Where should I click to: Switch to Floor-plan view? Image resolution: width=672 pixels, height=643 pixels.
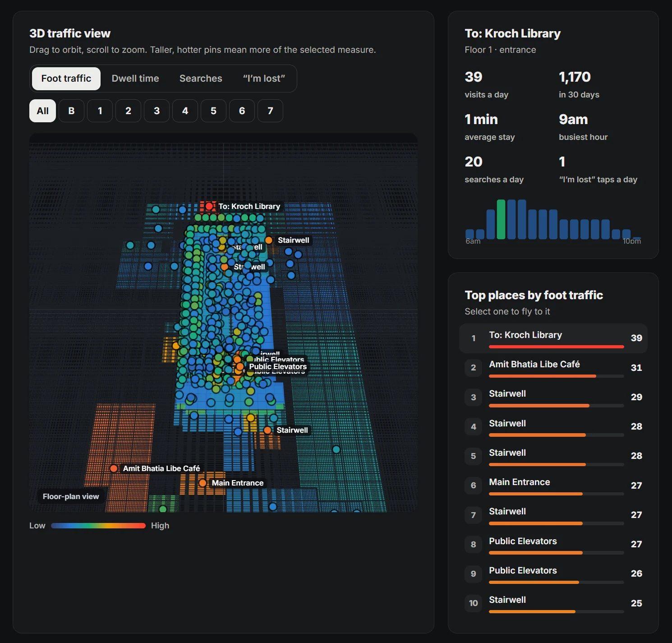coord(71,496)
